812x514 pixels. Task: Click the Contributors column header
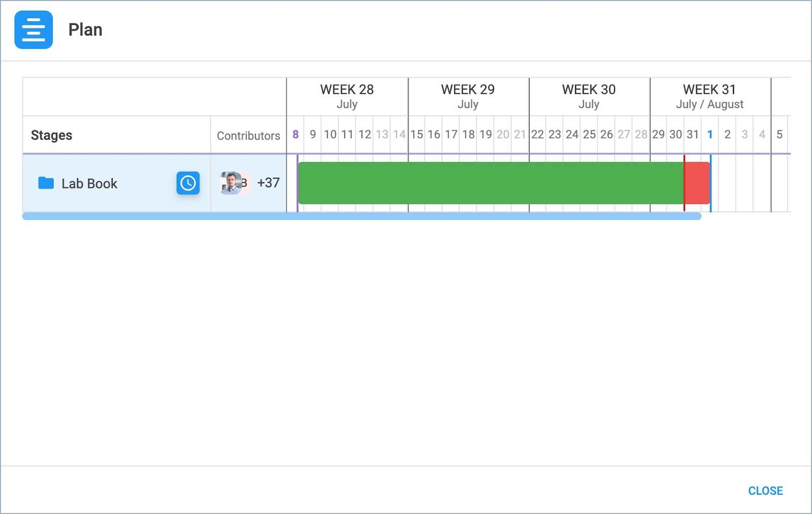point(248,136)
